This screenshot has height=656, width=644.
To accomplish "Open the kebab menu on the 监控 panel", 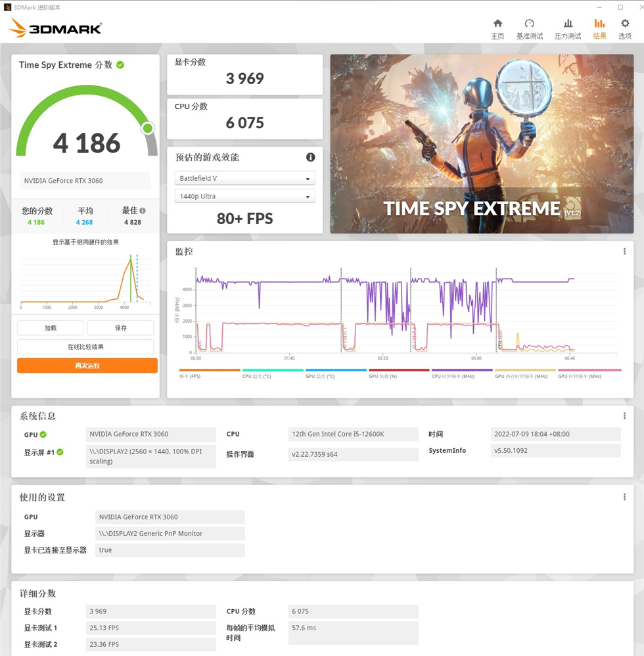I will [624, 251].
